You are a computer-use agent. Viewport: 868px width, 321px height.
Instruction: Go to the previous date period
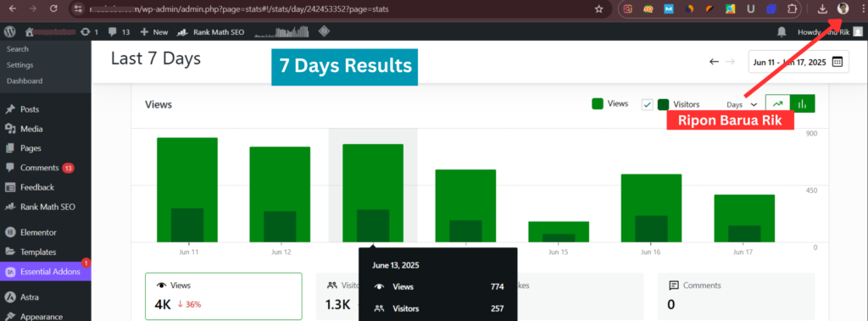click(x=714, y=62)
